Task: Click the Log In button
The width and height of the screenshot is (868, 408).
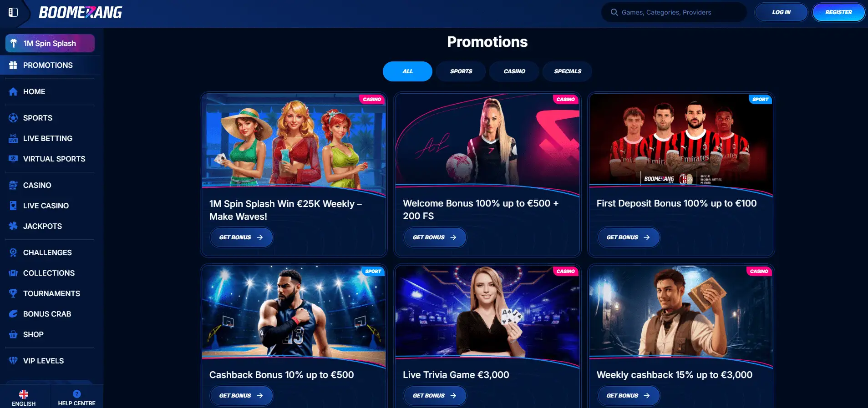Action: pyautogui.click(x=781, y=12)
